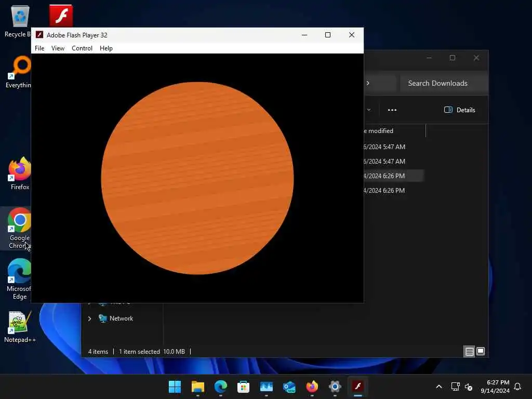532x399 pixels.
Task: Open the View menu in Flash Player
Action: [x=58, y=48]
